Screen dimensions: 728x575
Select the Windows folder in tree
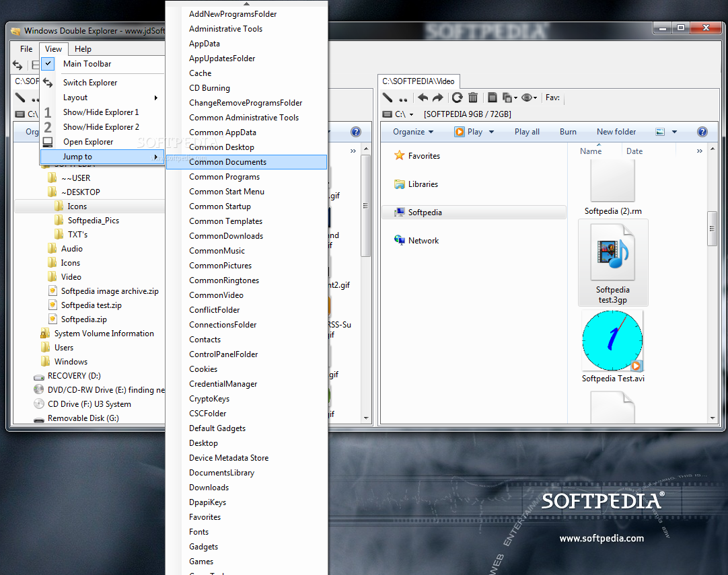[x=71, y=362]
